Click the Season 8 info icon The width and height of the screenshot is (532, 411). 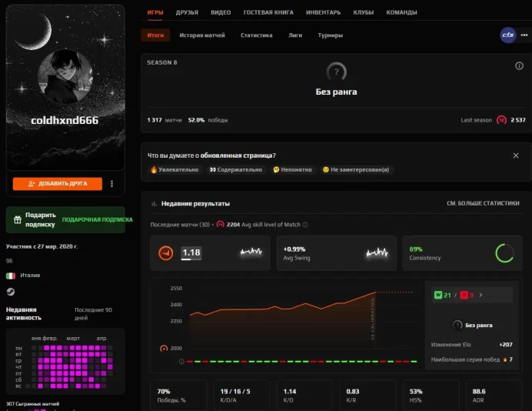[519, 65]
